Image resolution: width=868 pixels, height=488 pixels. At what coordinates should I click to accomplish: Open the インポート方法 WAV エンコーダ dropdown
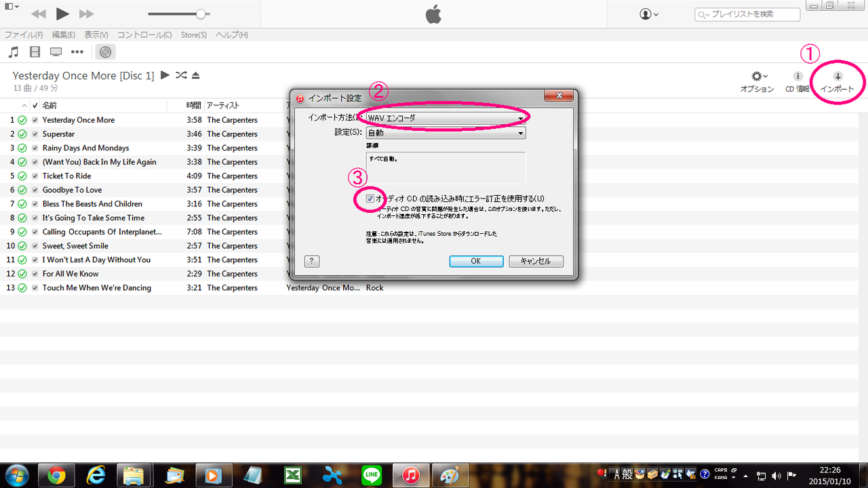446,118
